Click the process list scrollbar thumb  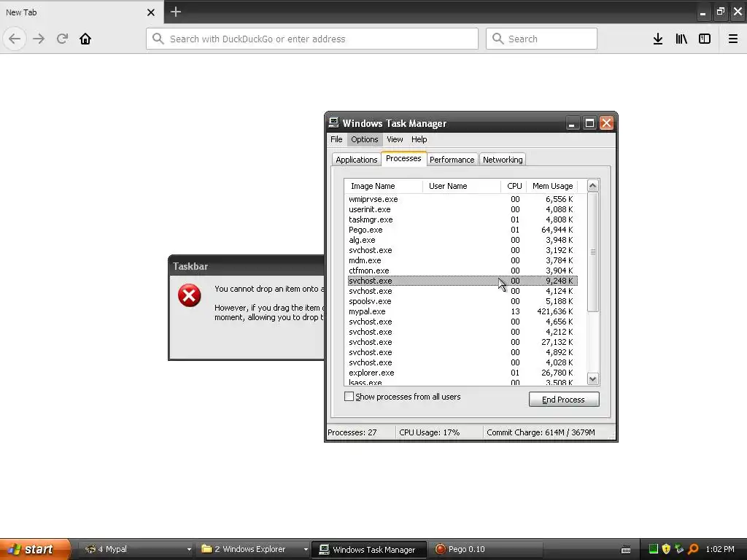pyautogui.click(x=592, y=252)
